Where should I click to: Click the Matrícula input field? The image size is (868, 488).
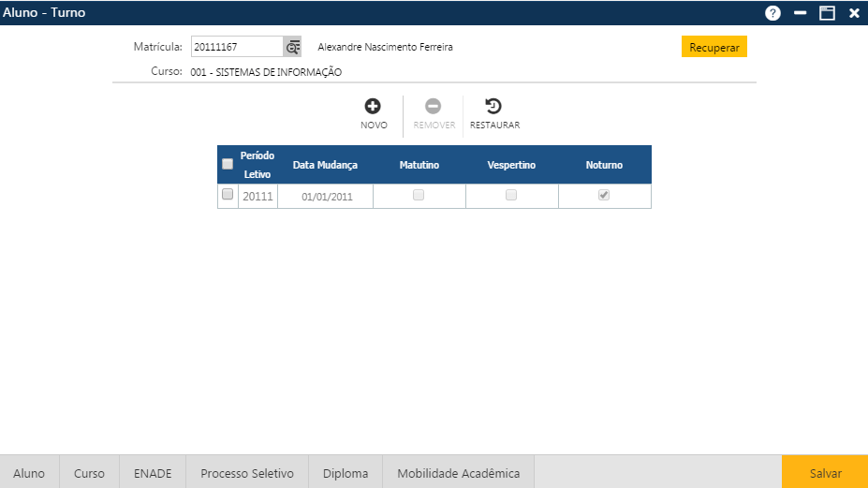pos(236,47)
